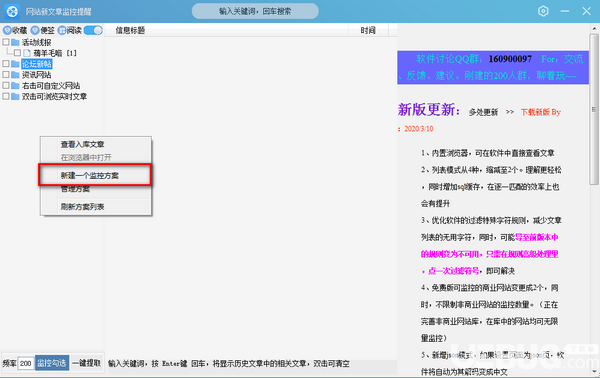600x378 pixels.
Task: Select the 活动线报 tree node
Action: [x=36, y=42]
